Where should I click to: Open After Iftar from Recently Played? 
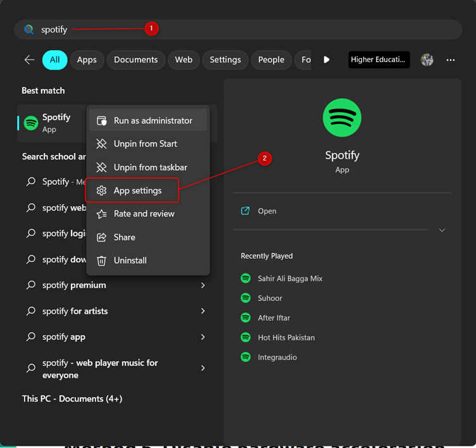(x=274, y=318)
